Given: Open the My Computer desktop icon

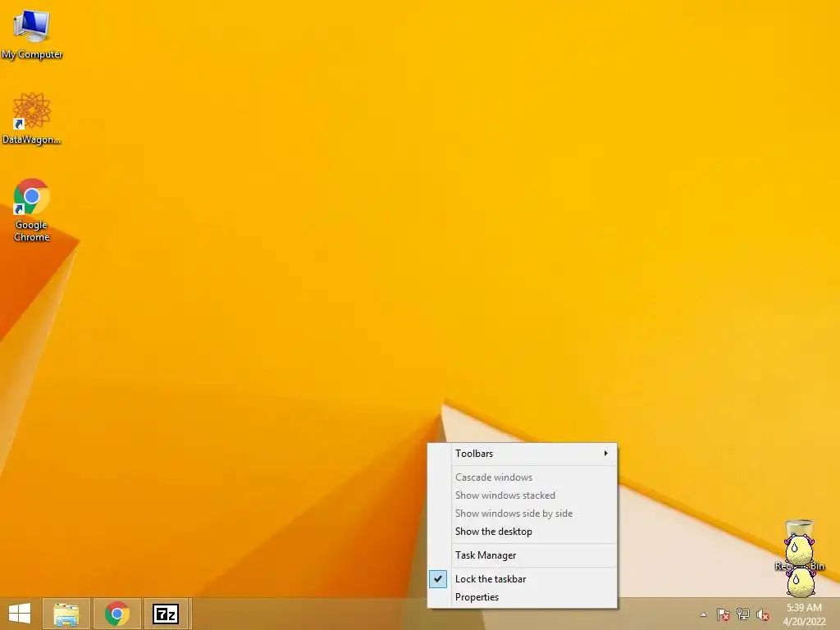Looking at the screenshot, I should [x=32, y=34].
